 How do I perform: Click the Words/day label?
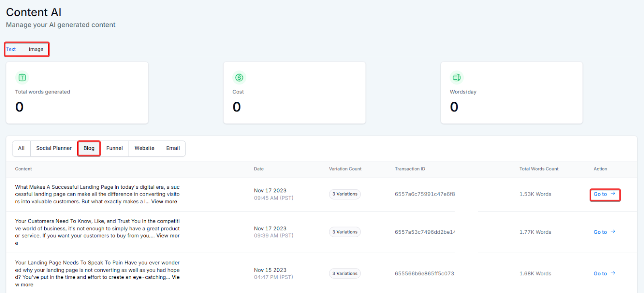pos(463,92)
